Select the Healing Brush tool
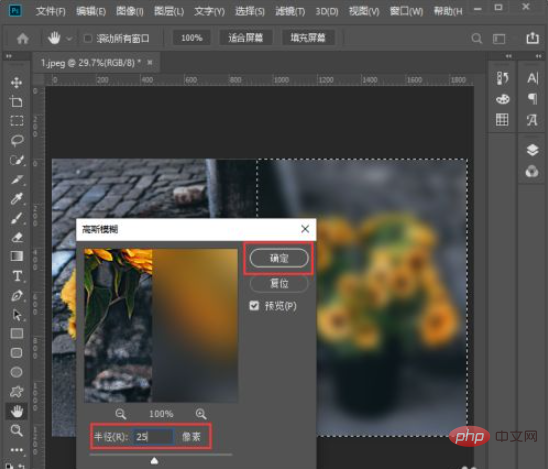Screen dimensions: 548x469 coord(16,180)
